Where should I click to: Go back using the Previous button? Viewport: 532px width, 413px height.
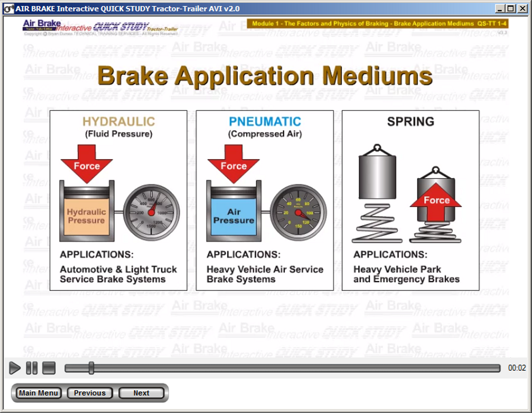coord(90,393)
